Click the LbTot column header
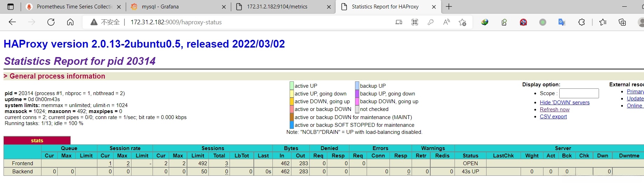Viewport: 644px width, 186px height. (242, 156)
